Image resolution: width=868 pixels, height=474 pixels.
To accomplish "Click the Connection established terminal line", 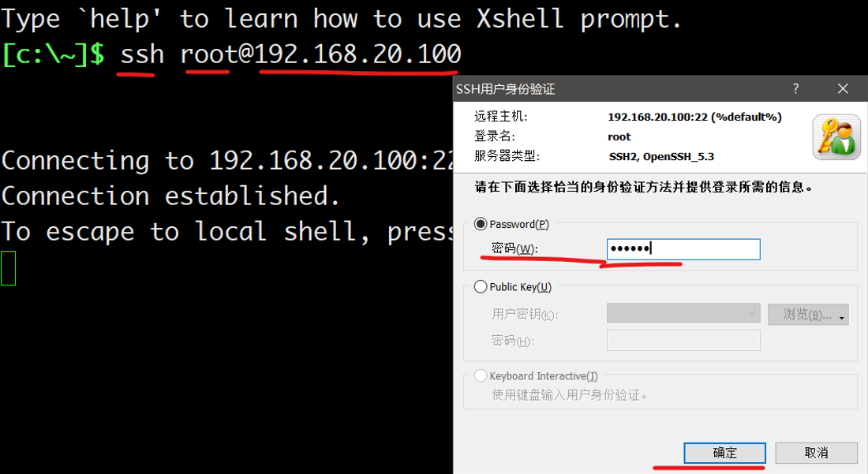I will [170, 196].
